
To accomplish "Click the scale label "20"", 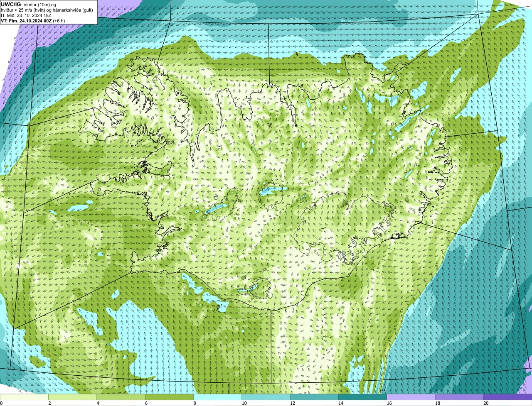I will coord(486,403).
